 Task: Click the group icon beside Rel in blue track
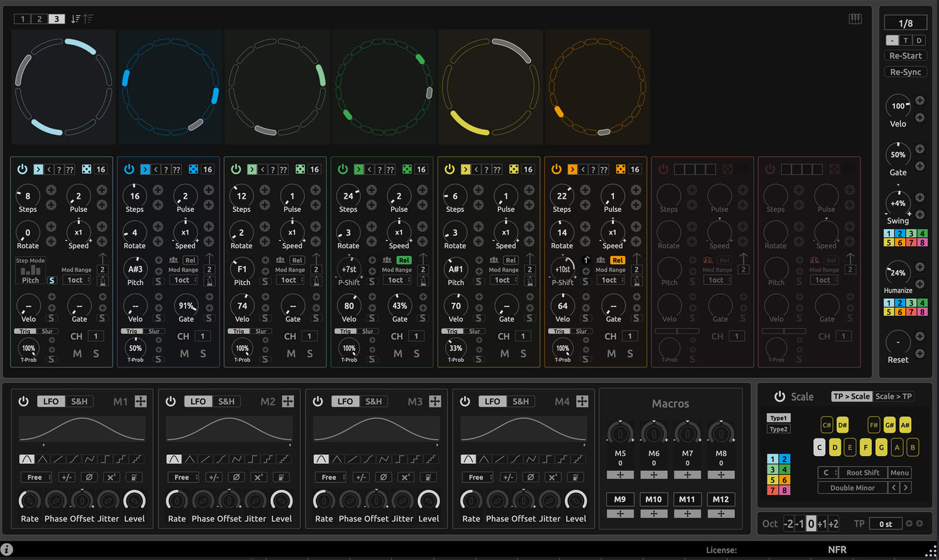(174, 260)
